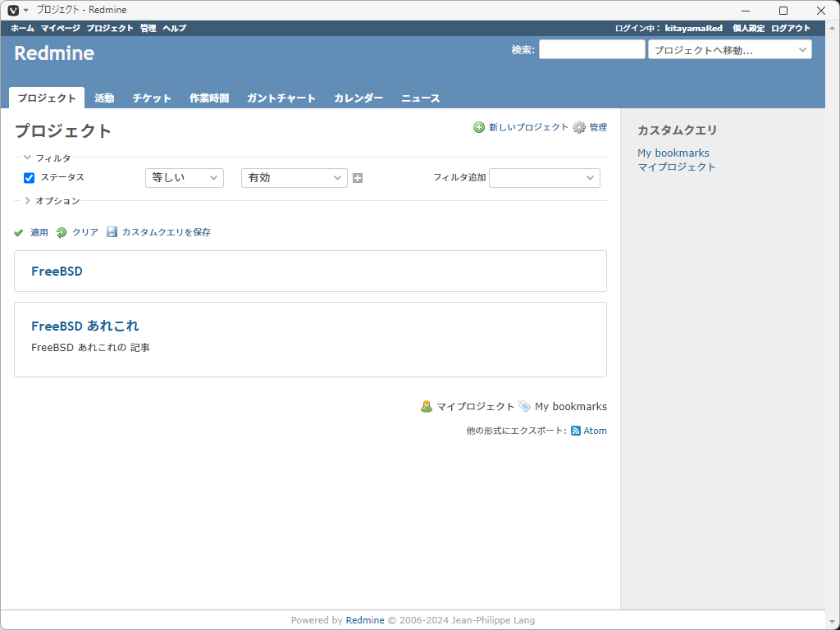Select the プロジェクト tab
840x630 pixels.
click(47, 98)
